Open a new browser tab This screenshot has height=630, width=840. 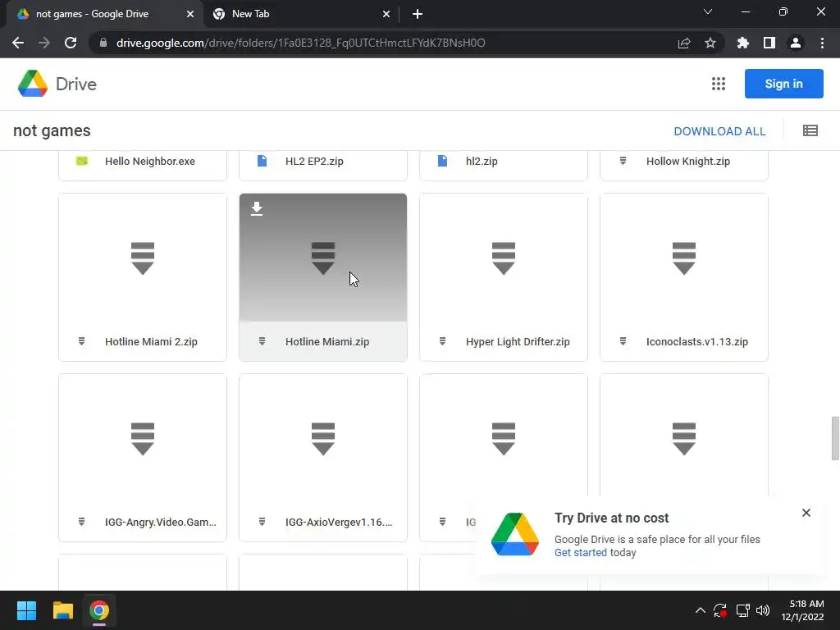418,14
